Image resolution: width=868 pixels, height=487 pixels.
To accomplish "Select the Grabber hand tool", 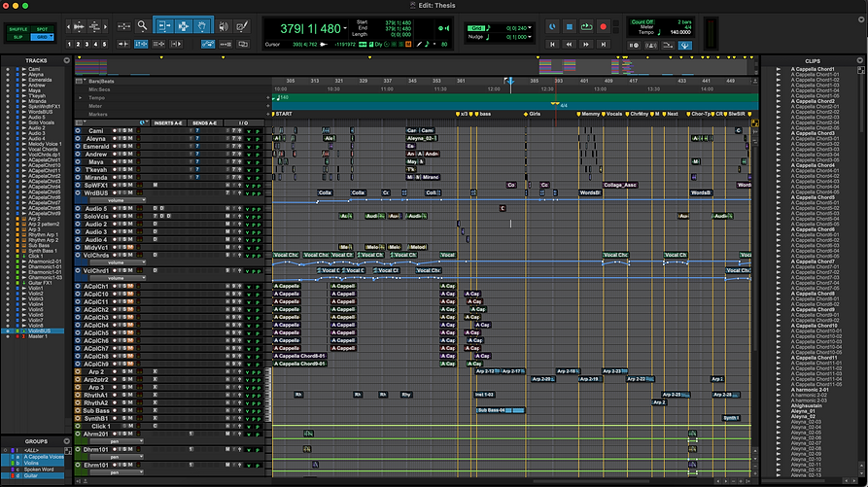I will point(202,26).
